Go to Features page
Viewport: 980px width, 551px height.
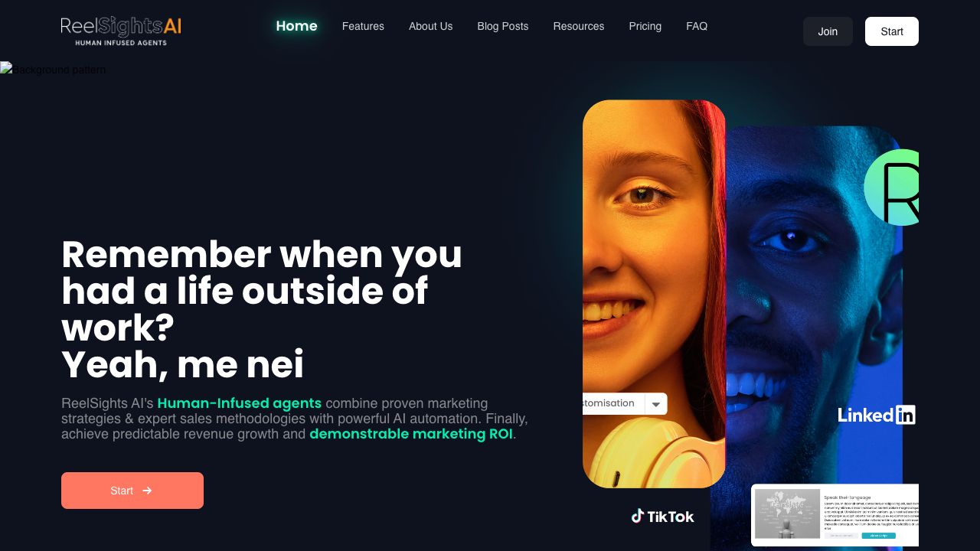coord(363,26)
